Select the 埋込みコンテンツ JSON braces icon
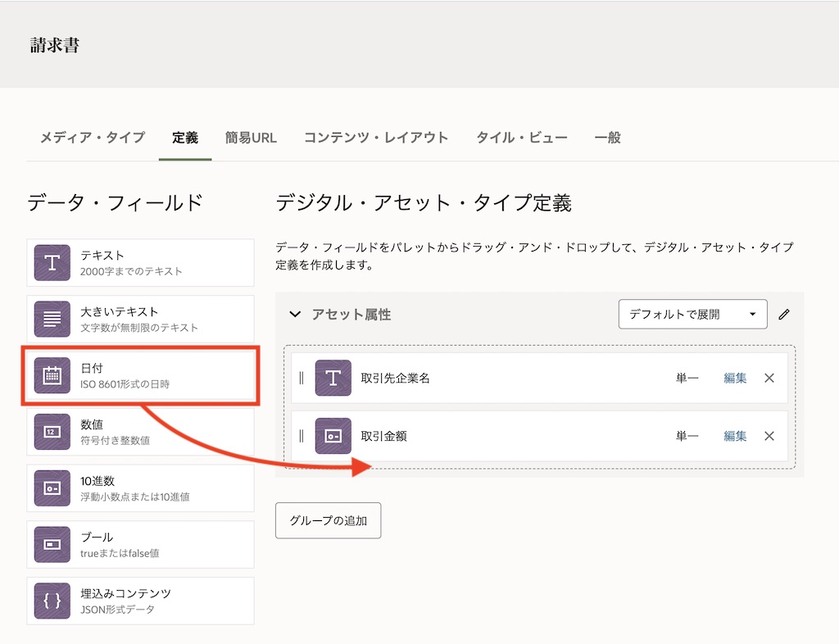 52,601
